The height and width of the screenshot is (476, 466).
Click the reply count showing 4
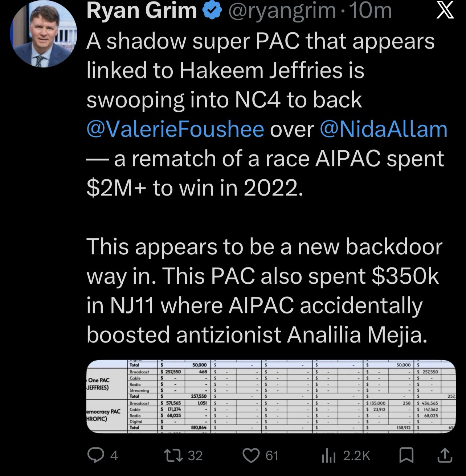click(x=114, y=455)
